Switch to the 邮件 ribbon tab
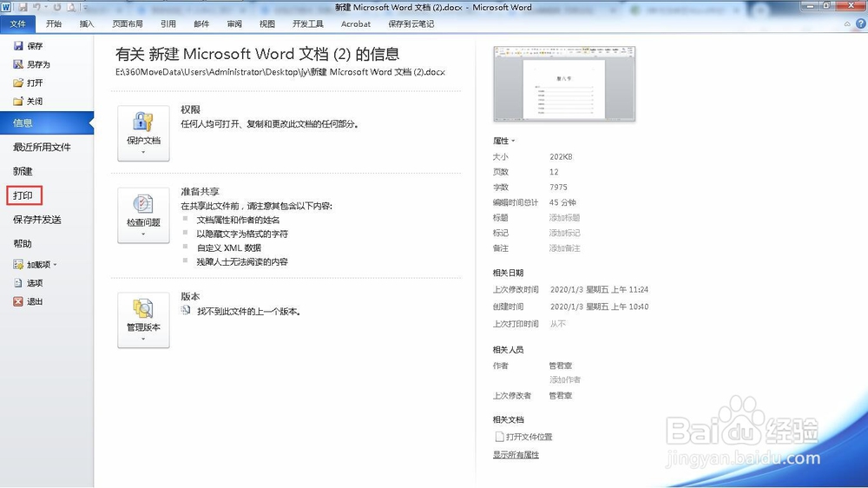868x488 pixels. [201, 23]
